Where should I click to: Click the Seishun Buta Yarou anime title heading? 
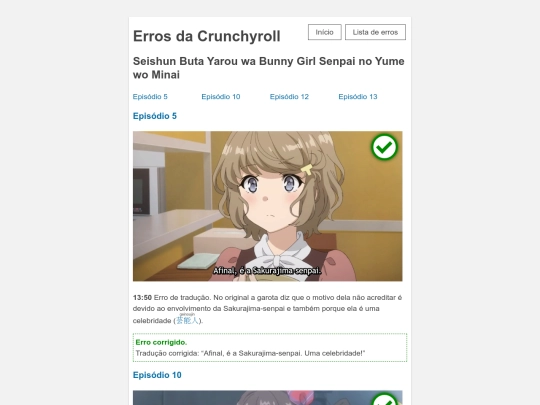269,68
